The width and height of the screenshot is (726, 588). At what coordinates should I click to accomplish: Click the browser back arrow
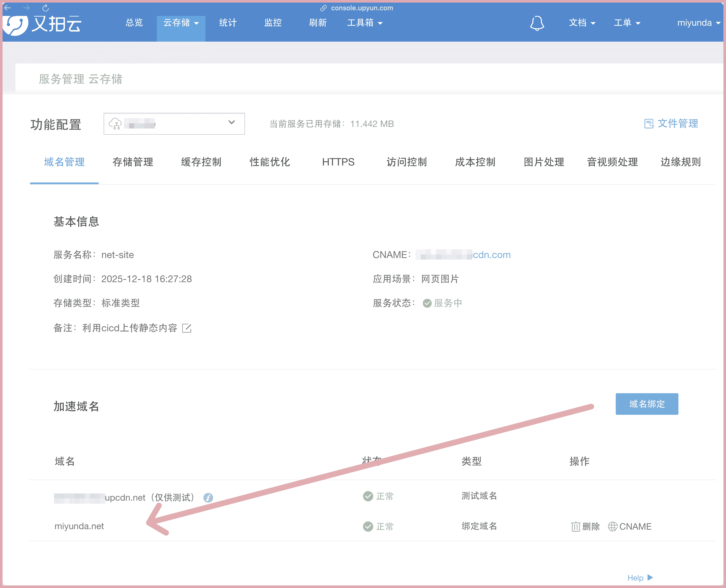click(x=8, y=8)
